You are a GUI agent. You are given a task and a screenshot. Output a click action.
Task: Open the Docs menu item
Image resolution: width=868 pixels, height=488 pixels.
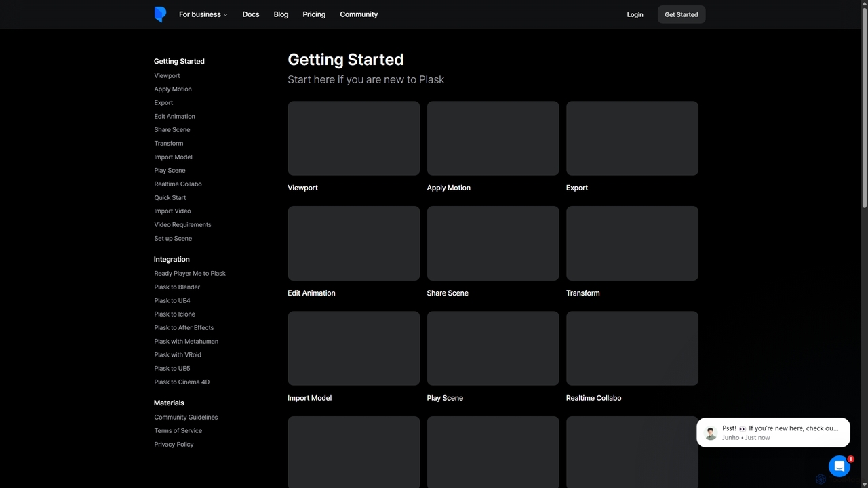tap(251, 14)
